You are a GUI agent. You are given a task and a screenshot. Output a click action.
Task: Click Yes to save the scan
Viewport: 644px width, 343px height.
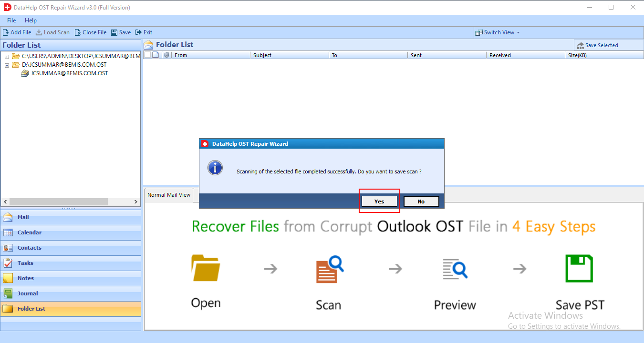coord(379,202)
